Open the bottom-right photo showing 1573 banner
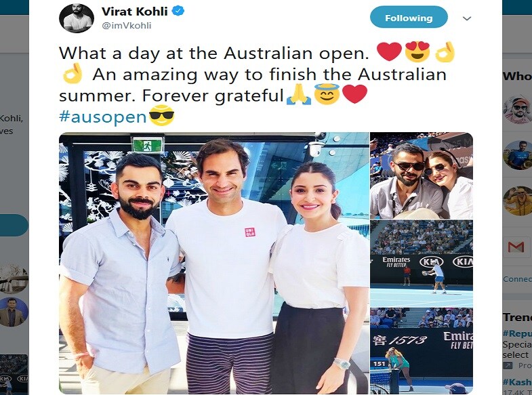 [x=422, y=351]
